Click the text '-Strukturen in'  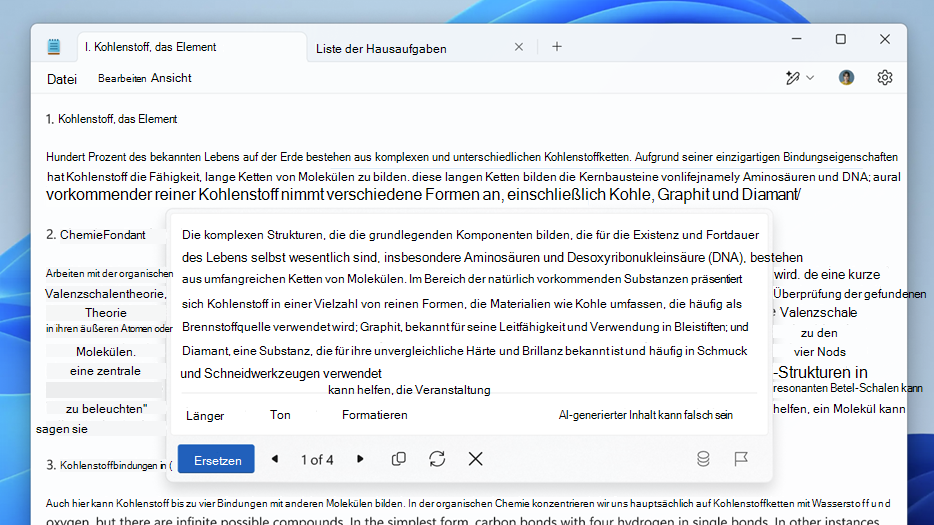pyautogui.click(x=820, y=372)
